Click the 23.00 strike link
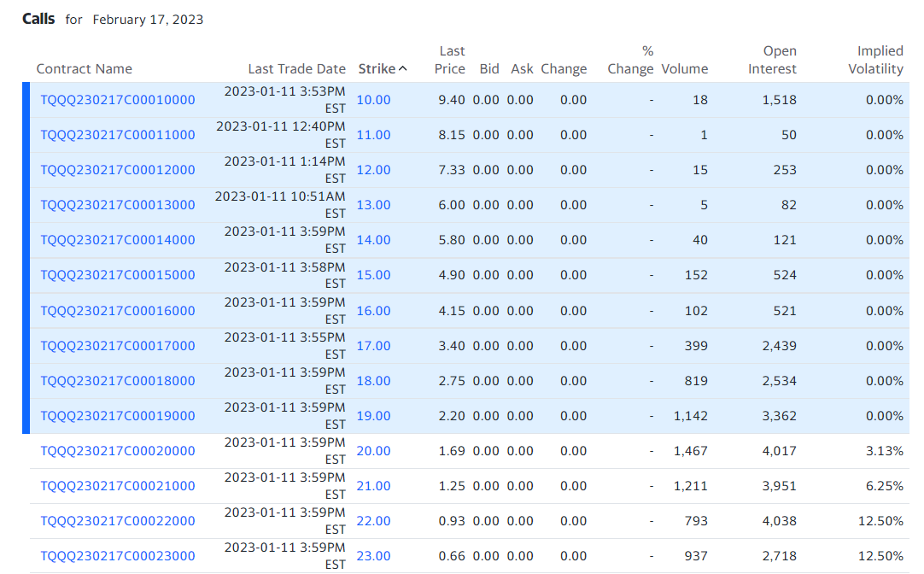 click(x=373, y=556)
